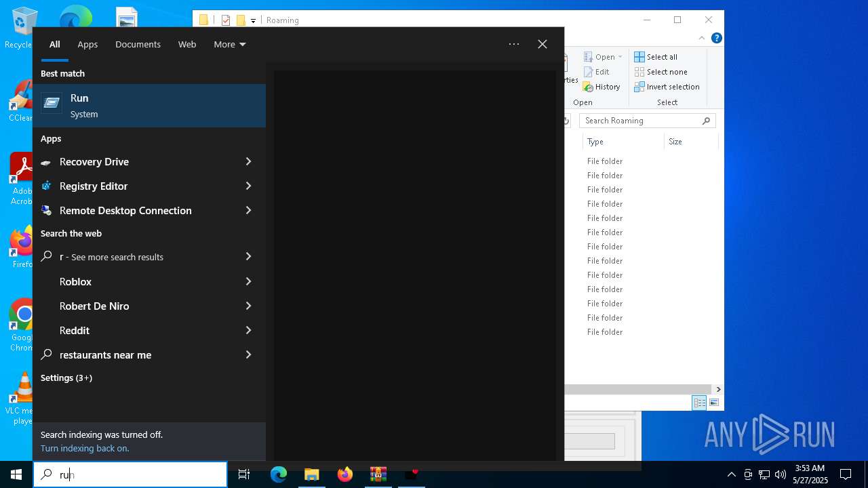Viewport: 868px width, 488px height.
Task: Click Select none in Explorer ribbon
Action: [660, 72]
